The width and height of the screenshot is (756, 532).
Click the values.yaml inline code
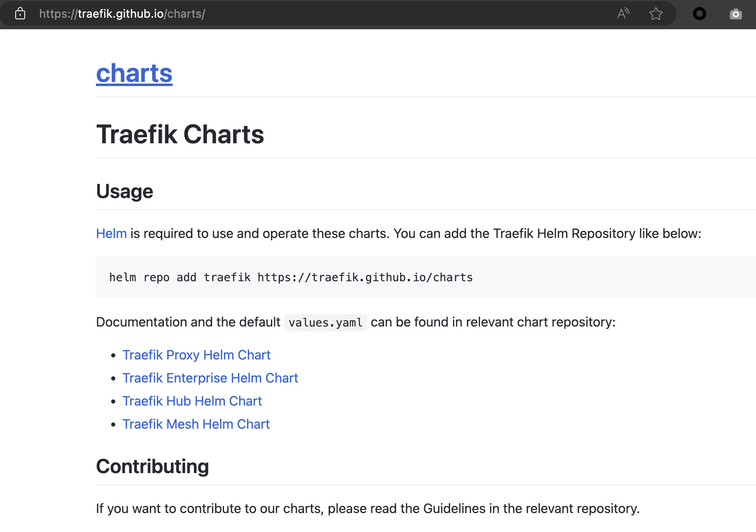coord(325,322)
